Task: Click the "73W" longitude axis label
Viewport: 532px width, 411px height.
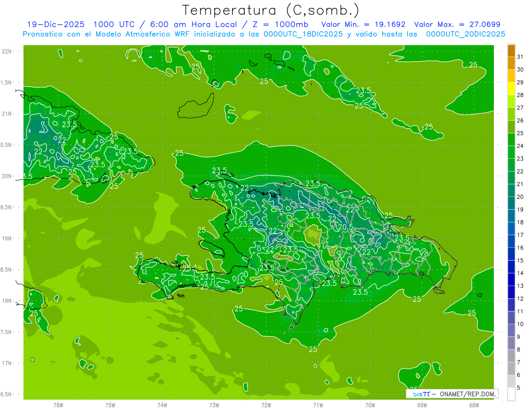Action: click(214, 405)
